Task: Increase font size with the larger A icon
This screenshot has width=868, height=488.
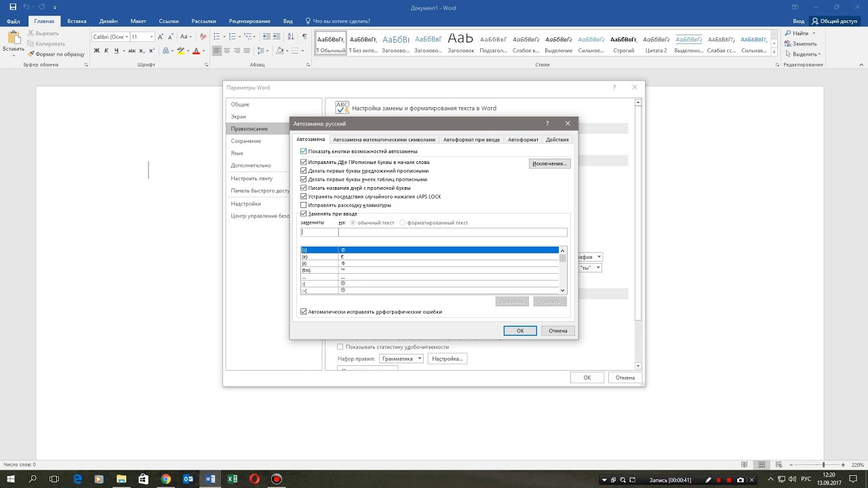Action: [x=162, y=37]
